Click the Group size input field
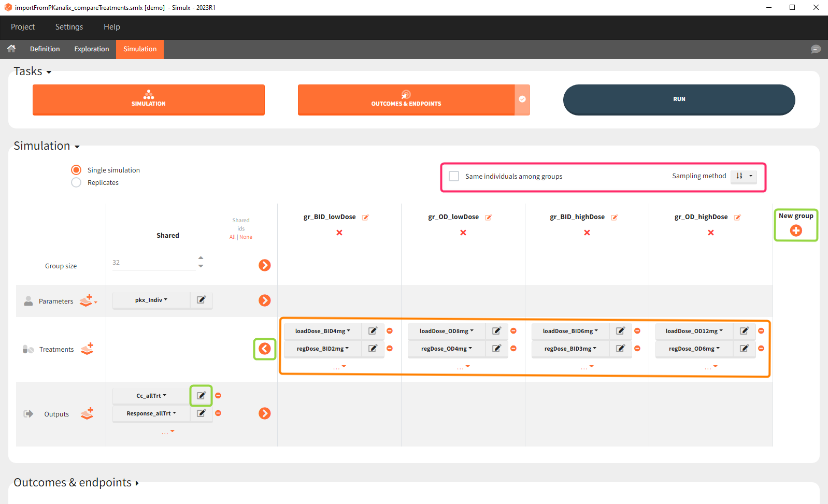Screen dimensions: 828x504 pyautogui.click(x=153, y=263)
